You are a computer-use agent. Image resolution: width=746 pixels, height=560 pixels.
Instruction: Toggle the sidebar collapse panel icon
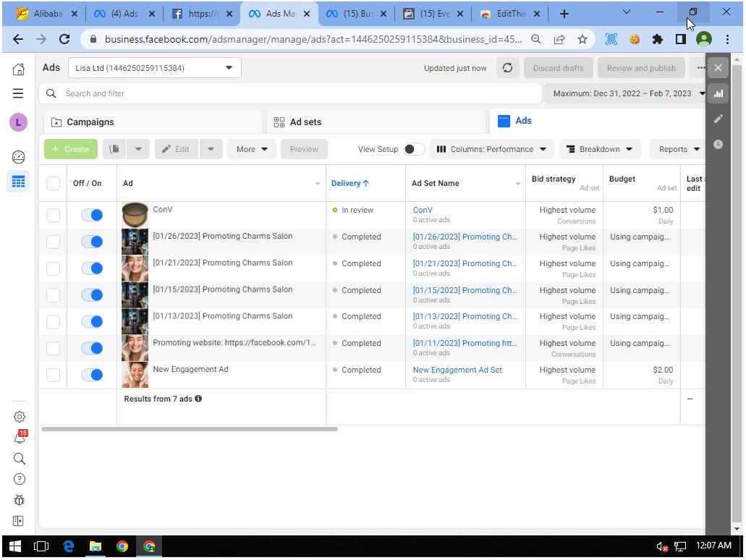click(x=18, y=521)
